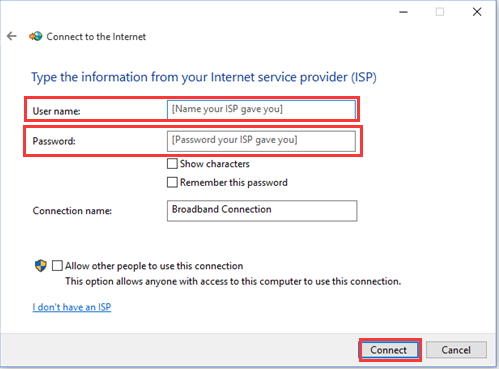Click the Connect button
The height and width of the screenshot is (369, 499).
pos(389,350)
